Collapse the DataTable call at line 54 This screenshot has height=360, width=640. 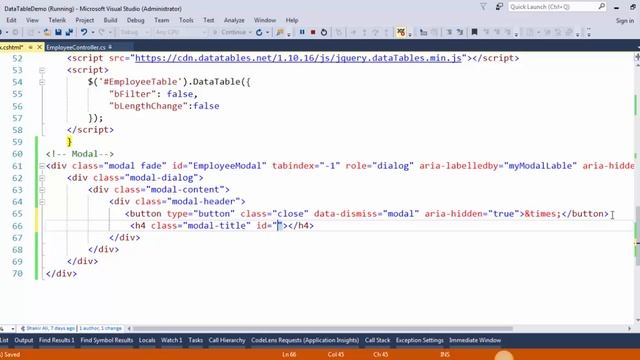click(x=42, y=82)
